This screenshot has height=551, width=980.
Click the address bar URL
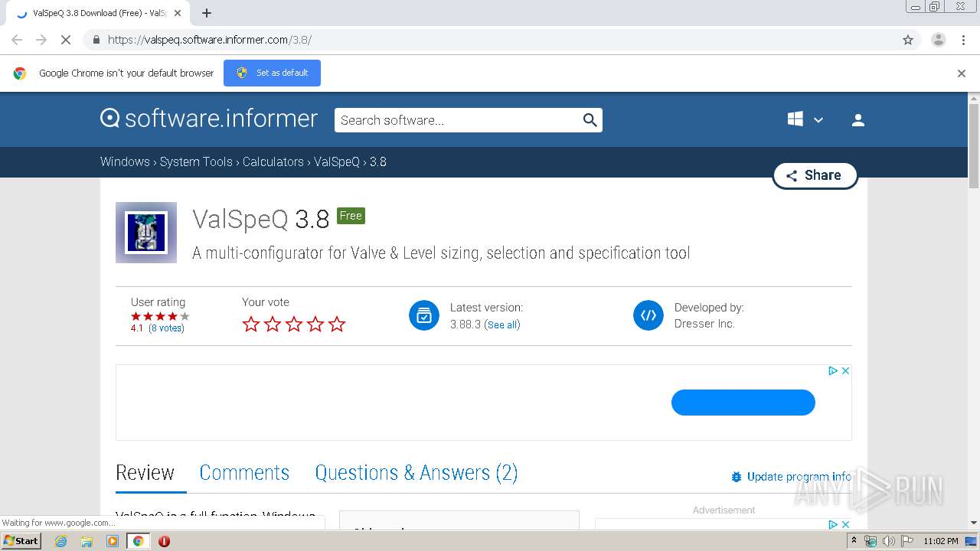[x=210, y=40]
